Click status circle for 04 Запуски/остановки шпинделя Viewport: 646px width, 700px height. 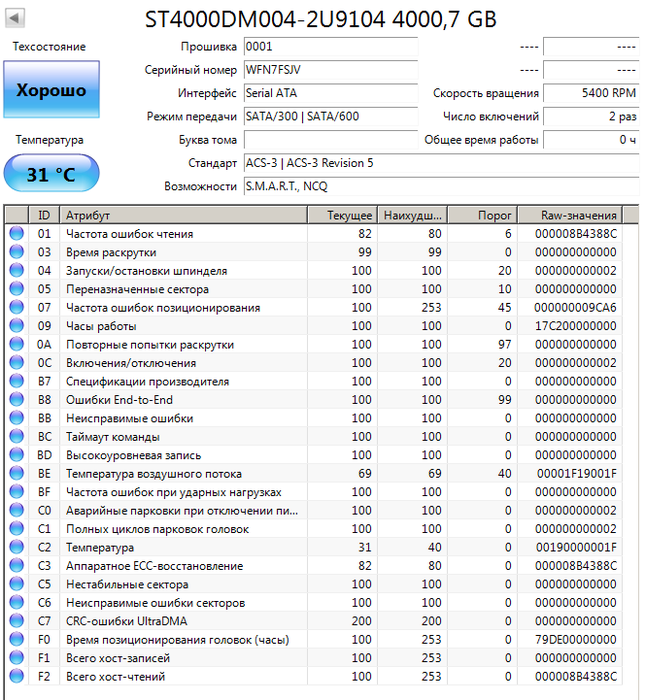[17, 271]
